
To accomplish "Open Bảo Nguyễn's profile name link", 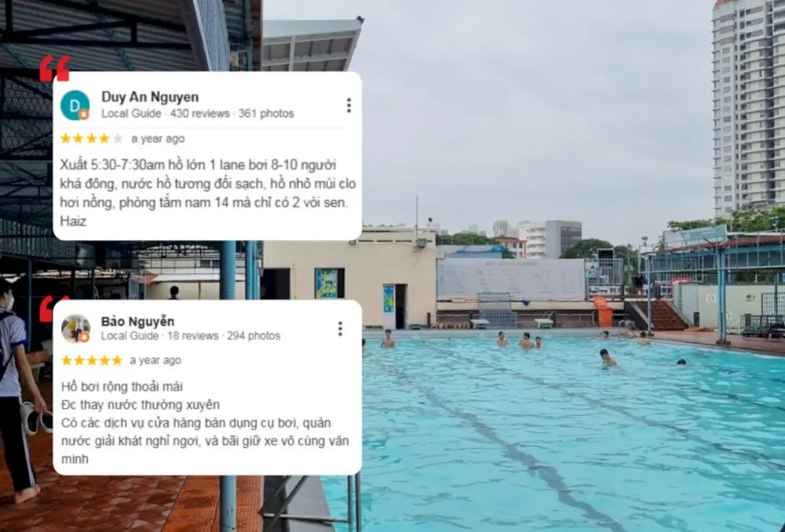I will click(x=137, y=321).
